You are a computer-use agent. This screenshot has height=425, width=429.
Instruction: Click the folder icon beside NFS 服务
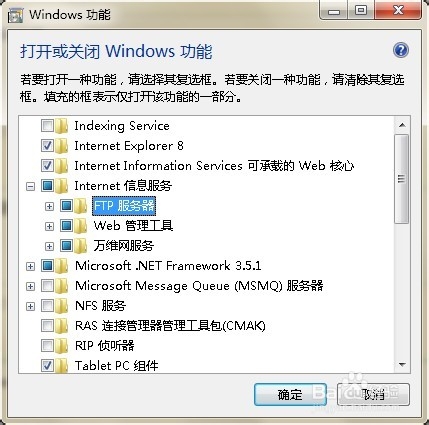coord(62,306)
